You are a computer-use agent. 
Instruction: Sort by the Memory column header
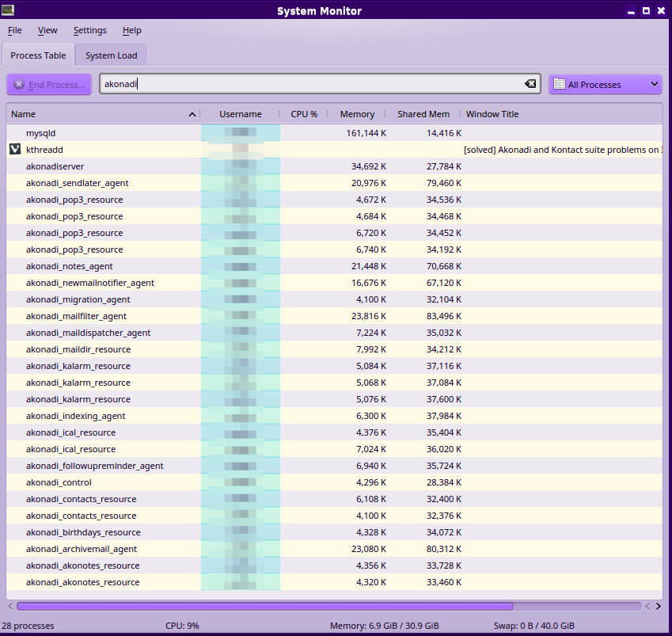coord(357,115)
